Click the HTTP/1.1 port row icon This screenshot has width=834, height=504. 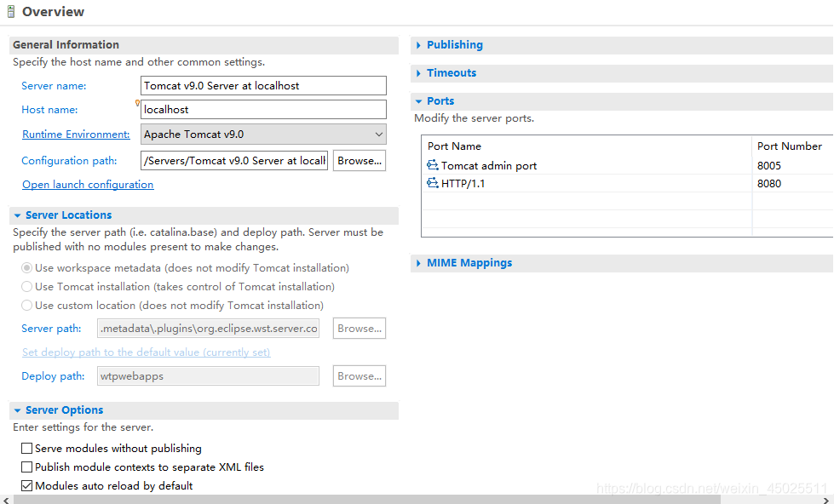click(433, 183)
